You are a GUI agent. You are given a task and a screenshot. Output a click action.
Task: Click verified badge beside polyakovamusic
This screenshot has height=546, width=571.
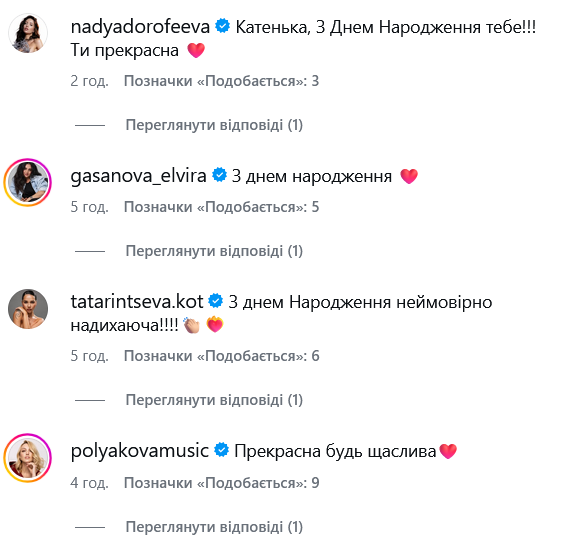click(221, 450)
